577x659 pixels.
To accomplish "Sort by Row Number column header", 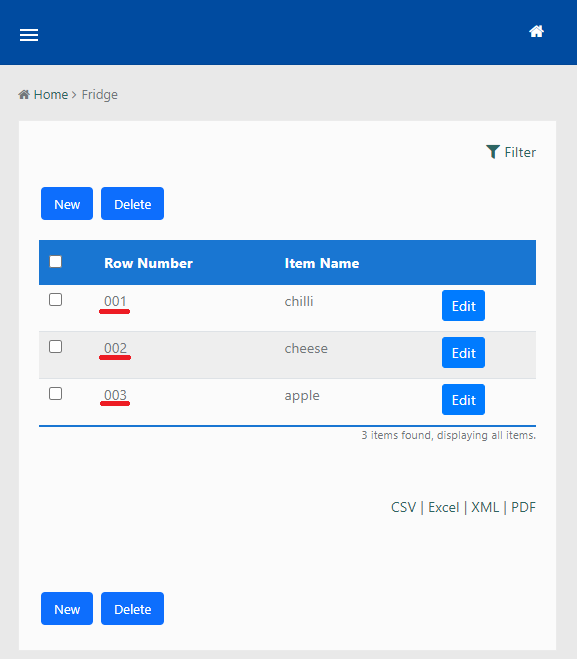I will click(x=148, y=263).
